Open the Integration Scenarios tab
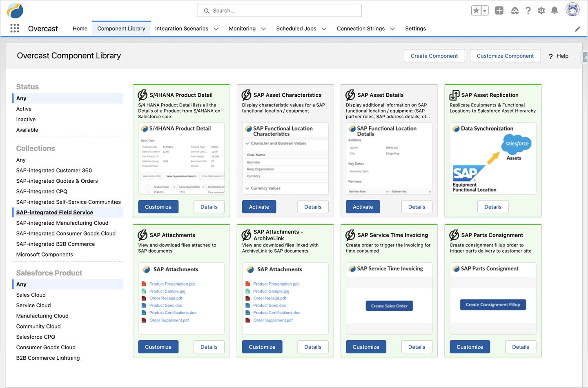The image size is (588, 388). (x=182, y=29)
